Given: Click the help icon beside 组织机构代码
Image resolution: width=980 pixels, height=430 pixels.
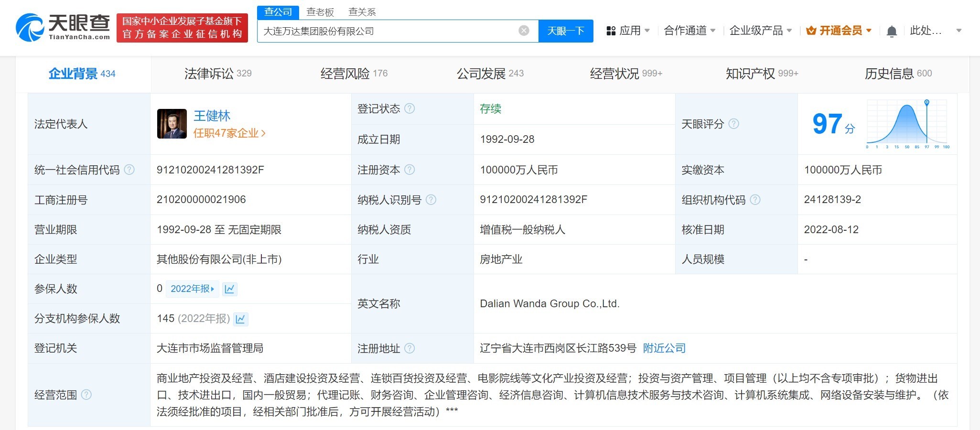Looking at the screenshot, I should pos(755,200).
